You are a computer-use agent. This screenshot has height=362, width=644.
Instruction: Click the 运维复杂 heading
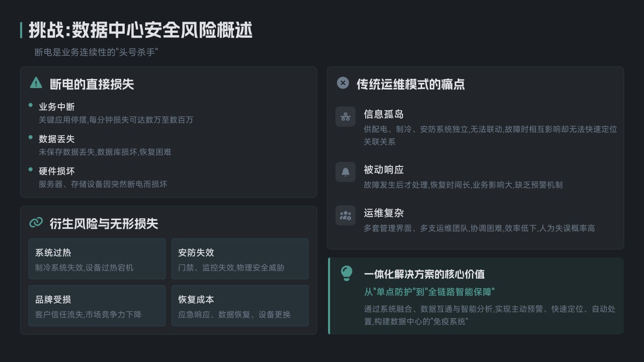point(384,213)
